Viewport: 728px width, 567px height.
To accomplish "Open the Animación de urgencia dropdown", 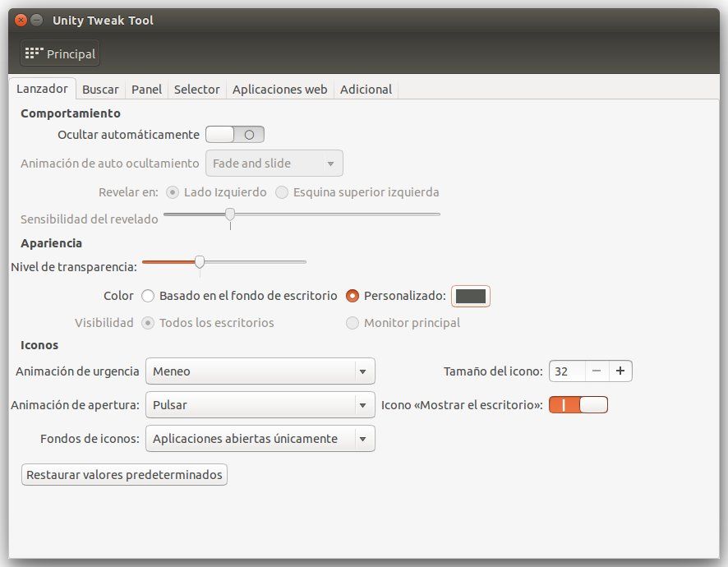I will click(x=260, y=371).
